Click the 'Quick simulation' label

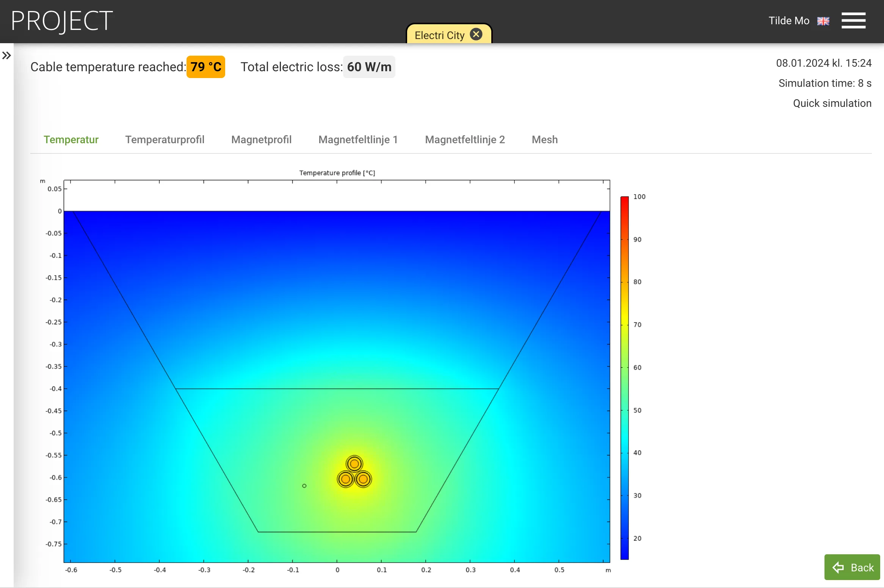pyautogui.click(x=832, y=103)
